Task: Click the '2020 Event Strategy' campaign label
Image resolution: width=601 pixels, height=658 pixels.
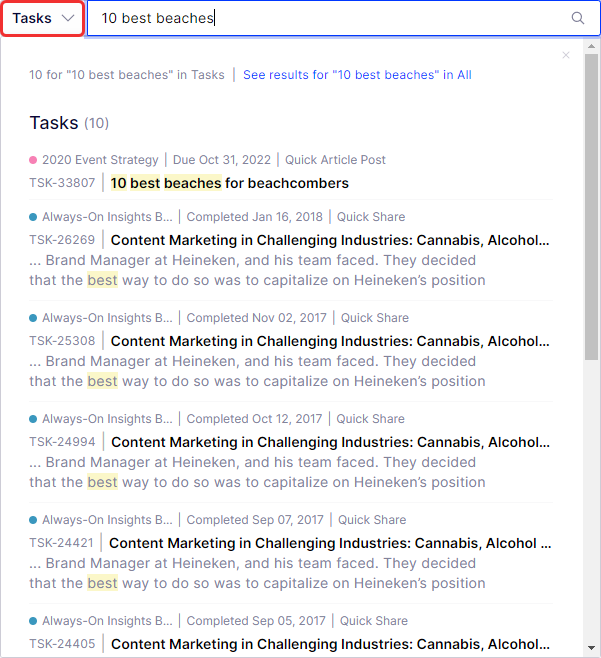Action: (100, 160)
